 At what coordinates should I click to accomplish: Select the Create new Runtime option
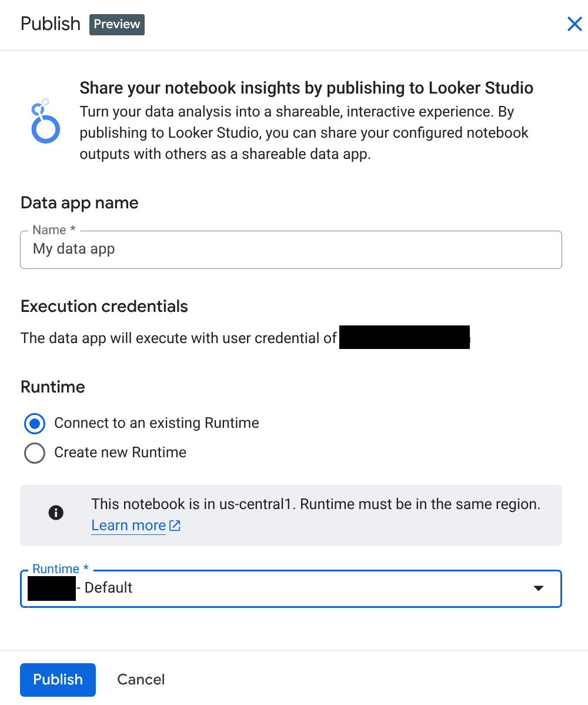[34, 453]
